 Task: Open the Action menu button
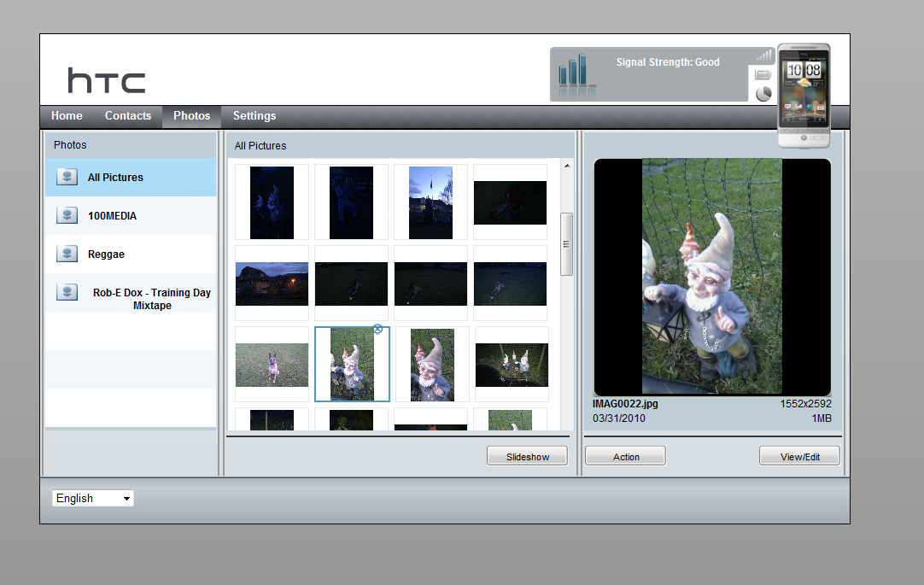pyautogui.click(x=626, y=456)
